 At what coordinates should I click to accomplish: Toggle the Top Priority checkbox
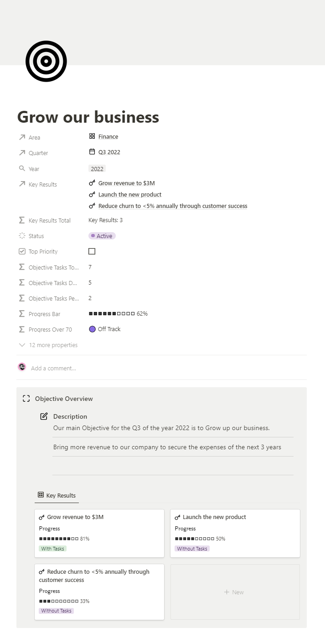92,251
